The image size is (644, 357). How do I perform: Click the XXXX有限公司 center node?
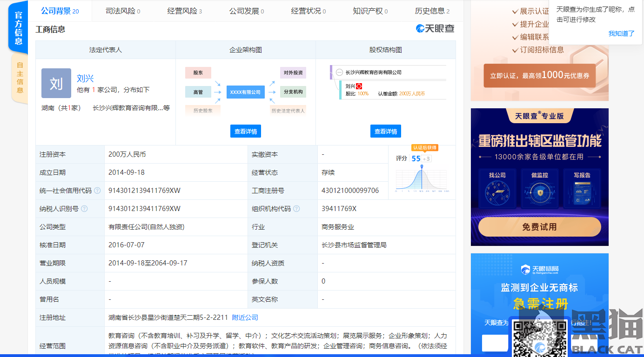tap(246, 92)
